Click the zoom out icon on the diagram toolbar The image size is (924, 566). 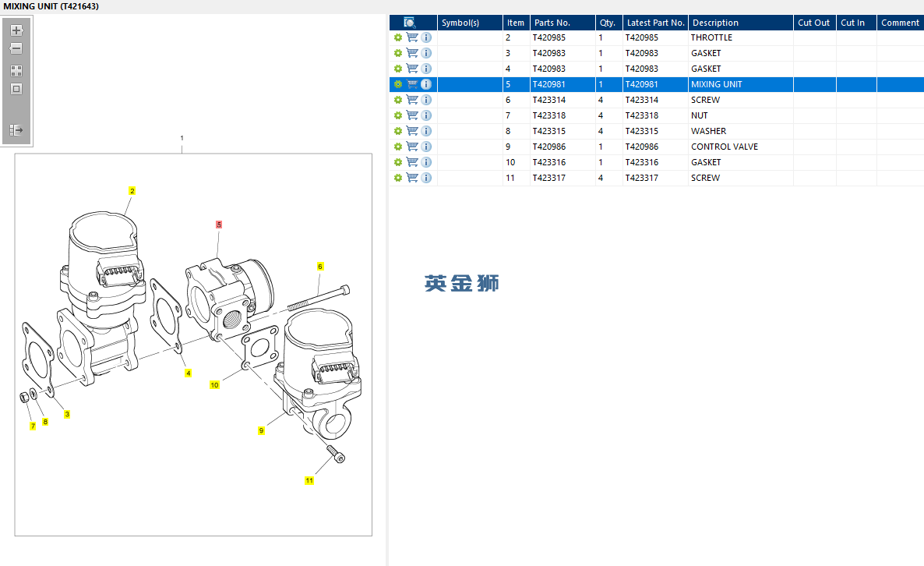[16, 48]
